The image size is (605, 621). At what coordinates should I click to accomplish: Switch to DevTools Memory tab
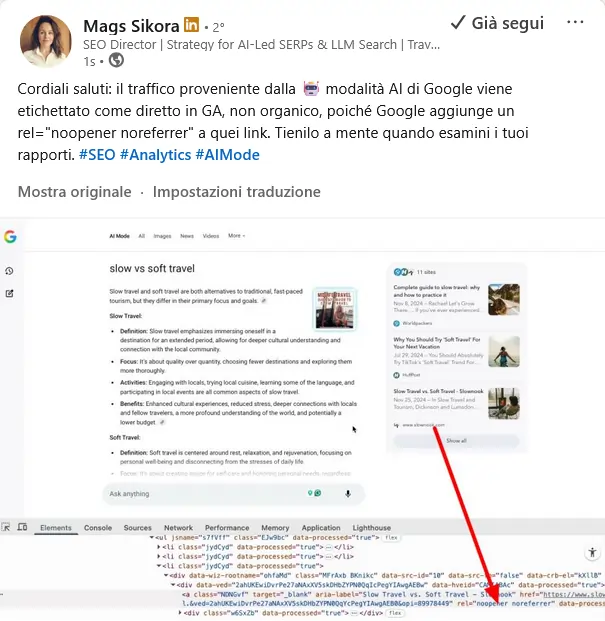[275, 528]
